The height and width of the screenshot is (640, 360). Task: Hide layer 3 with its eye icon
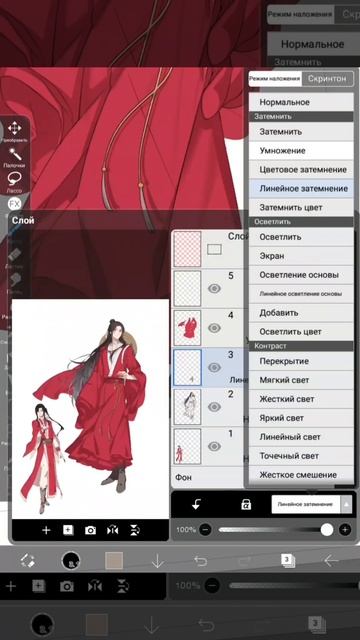click(x=214, y=367)
